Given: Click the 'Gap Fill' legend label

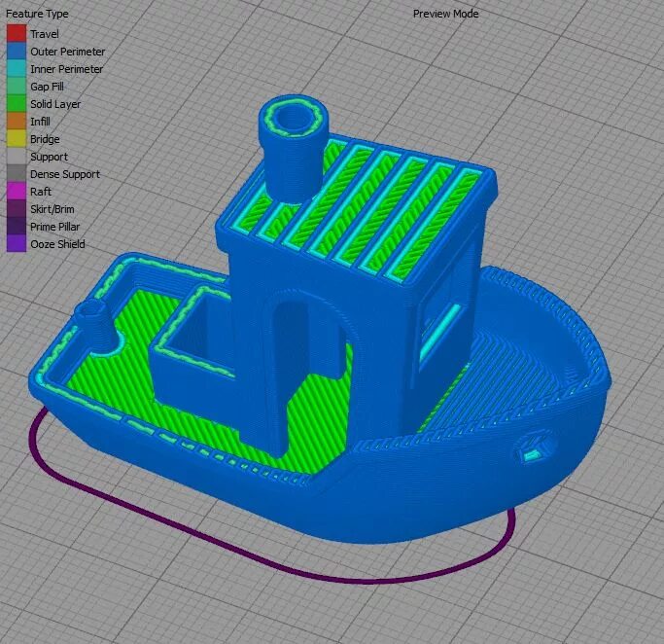Looking at the screenshot, I should (x=47, y=87).
